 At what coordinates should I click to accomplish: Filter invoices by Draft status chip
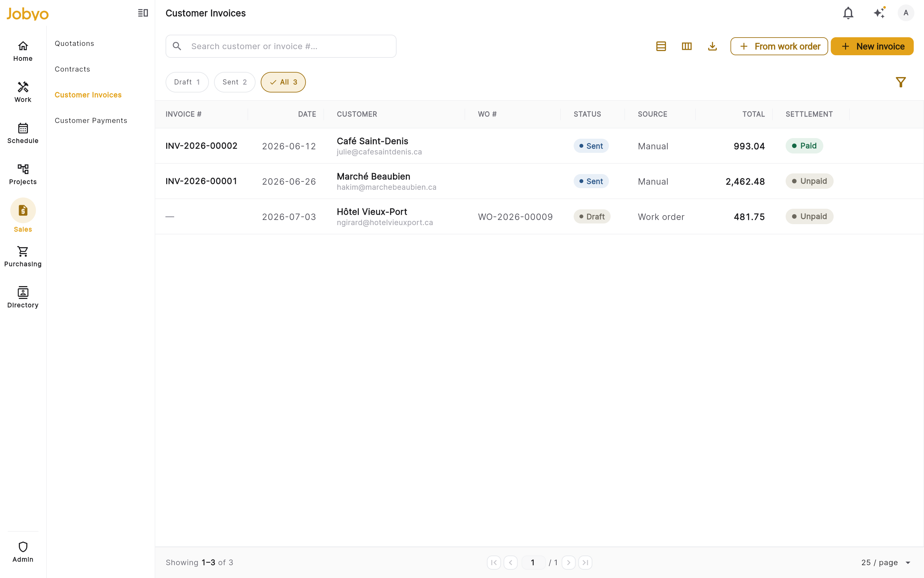(x=187, y=82)
